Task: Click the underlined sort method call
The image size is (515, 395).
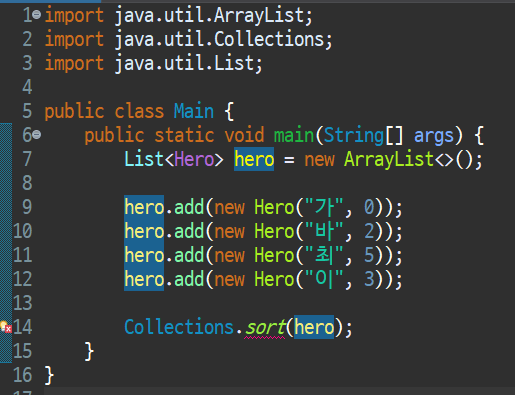Action: (x=265, y=327)
